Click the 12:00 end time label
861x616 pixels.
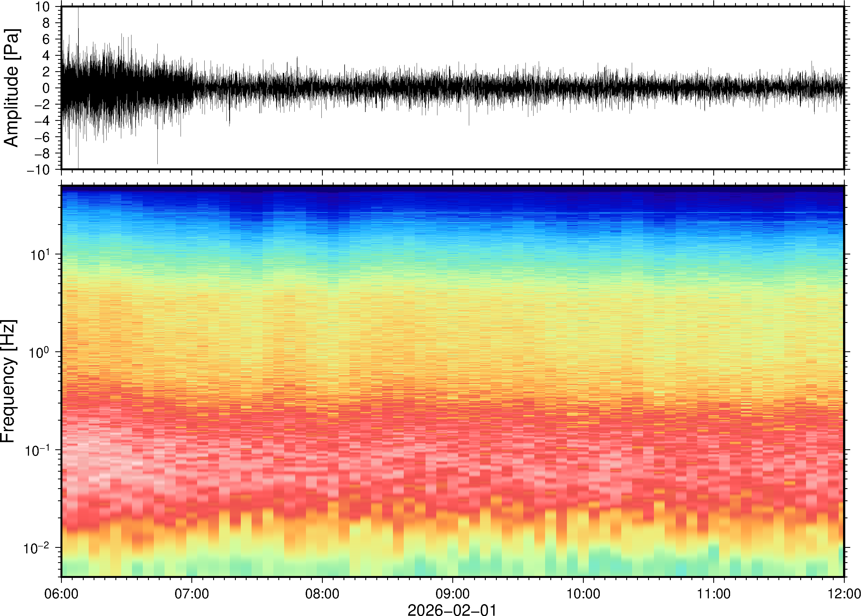point(844,594)
